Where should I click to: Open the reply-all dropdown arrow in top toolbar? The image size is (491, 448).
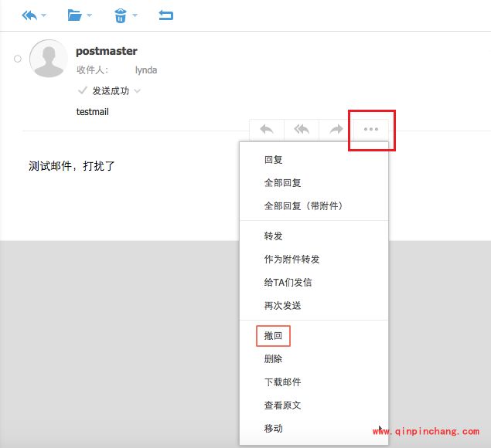tap(44, 15)
